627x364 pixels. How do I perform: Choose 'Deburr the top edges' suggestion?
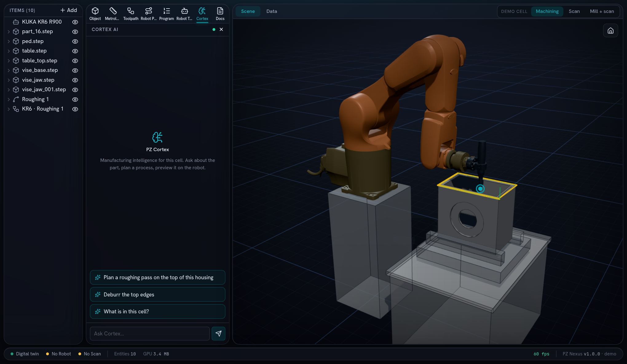coord(158,295)
